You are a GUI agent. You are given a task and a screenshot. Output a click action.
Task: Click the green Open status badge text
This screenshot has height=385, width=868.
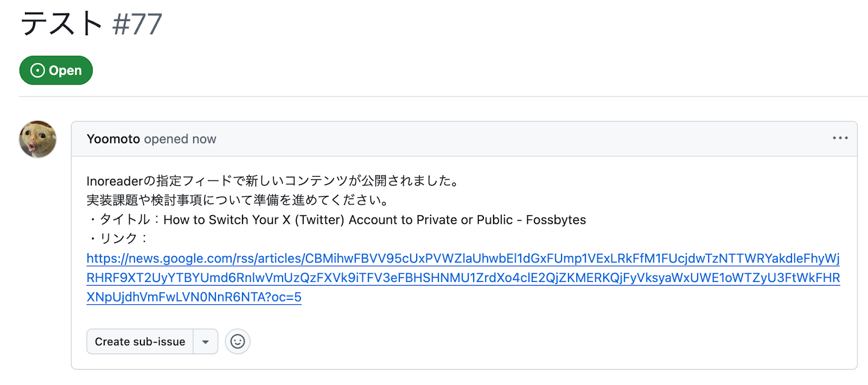pyautogui.click(x=65, y=70)
